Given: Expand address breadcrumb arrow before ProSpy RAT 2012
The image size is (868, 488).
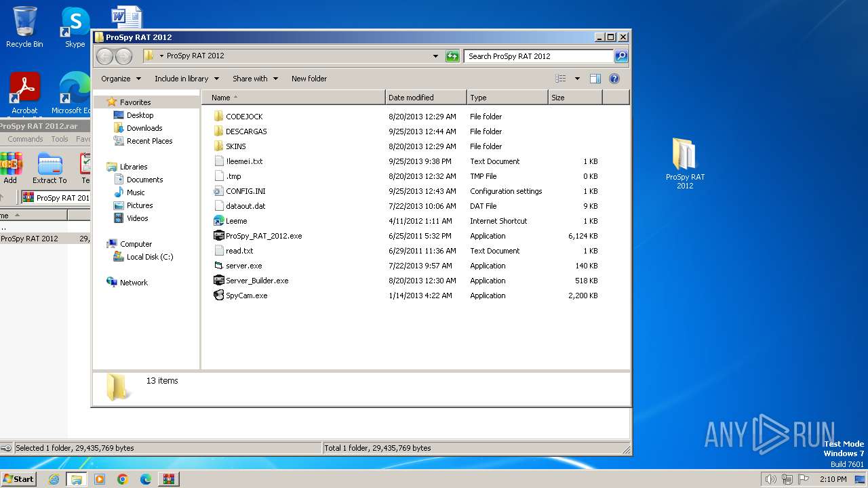Looking at the screenshot, I should (162, 56).
